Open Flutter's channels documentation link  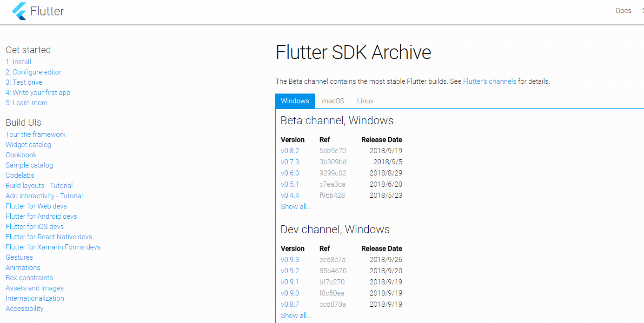(490, 81)
